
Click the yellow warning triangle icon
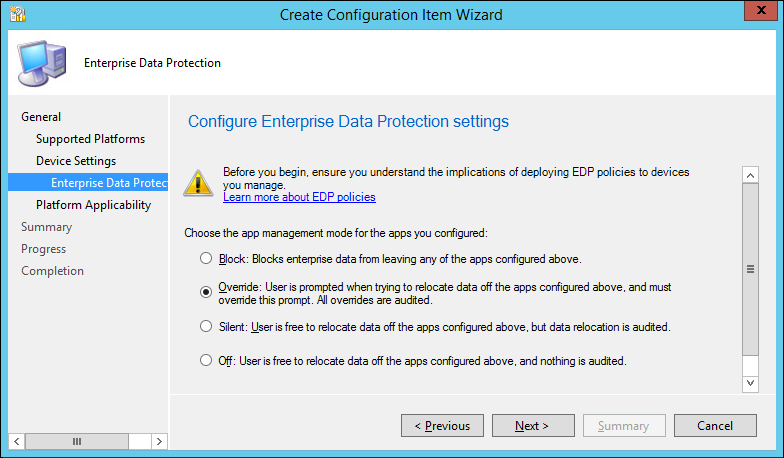201,181
